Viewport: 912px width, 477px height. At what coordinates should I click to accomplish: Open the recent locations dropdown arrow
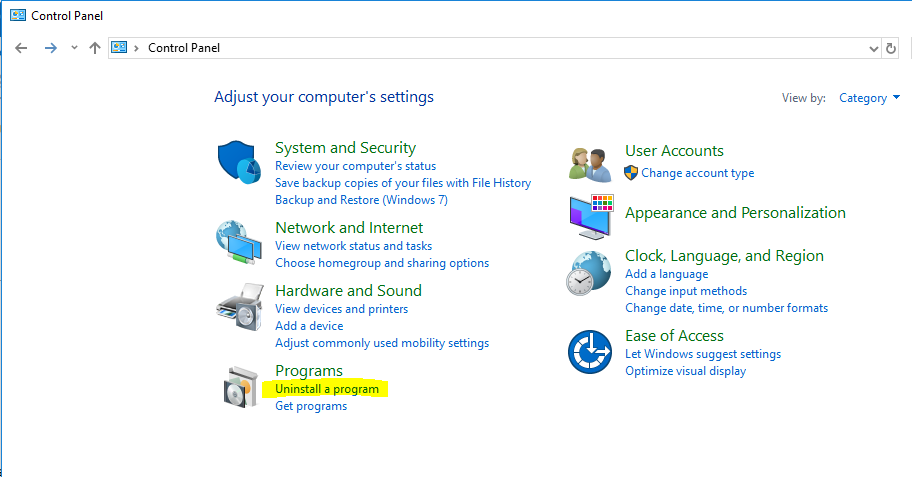pos(74,48)
